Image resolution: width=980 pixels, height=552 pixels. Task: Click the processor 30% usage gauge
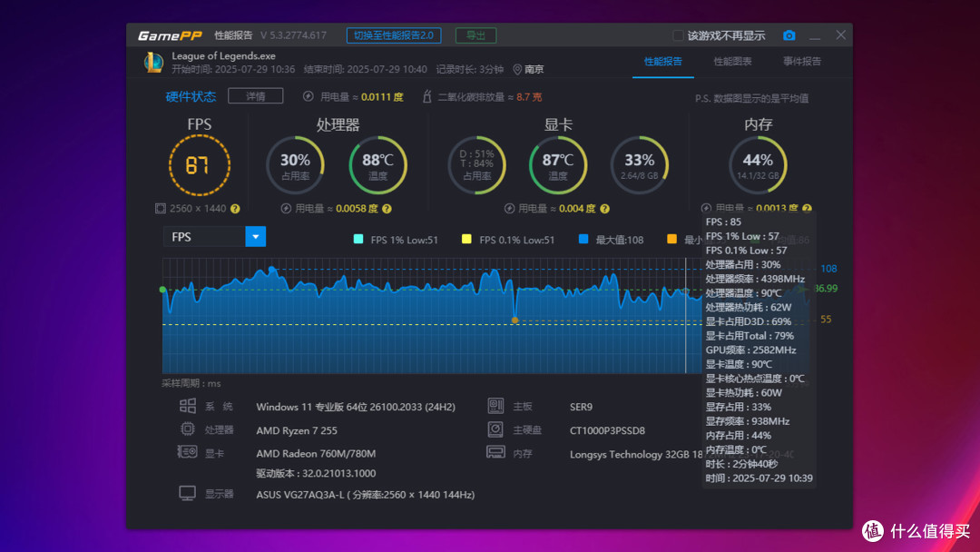[x=295, y=165]
